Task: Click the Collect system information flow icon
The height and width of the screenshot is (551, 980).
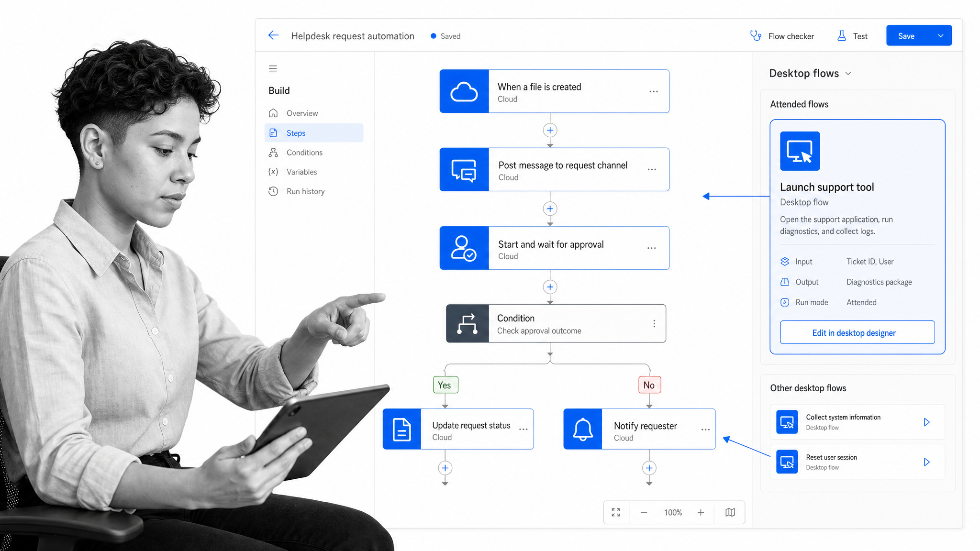Action: (x=787, y=422)
